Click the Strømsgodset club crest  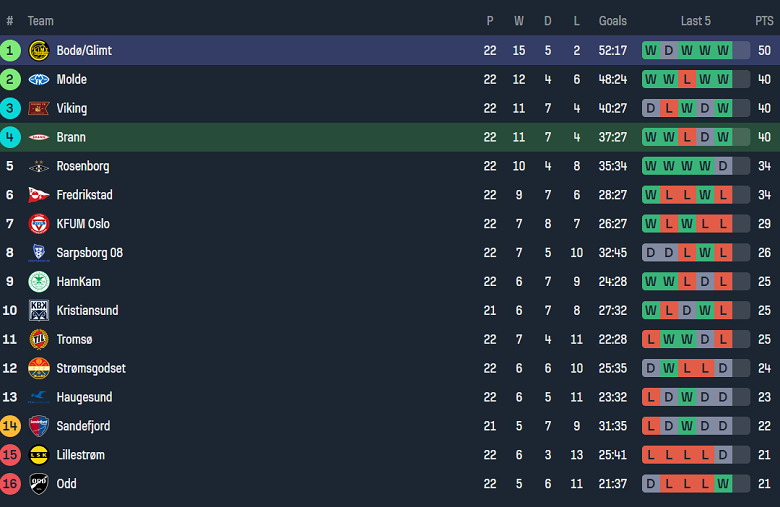(39, 368)
